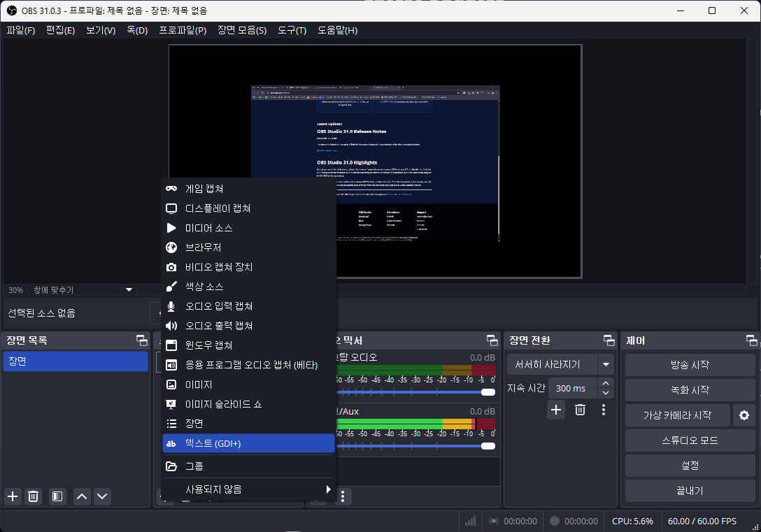
Task: Open the 보기(V) menu
Action: 101,31
